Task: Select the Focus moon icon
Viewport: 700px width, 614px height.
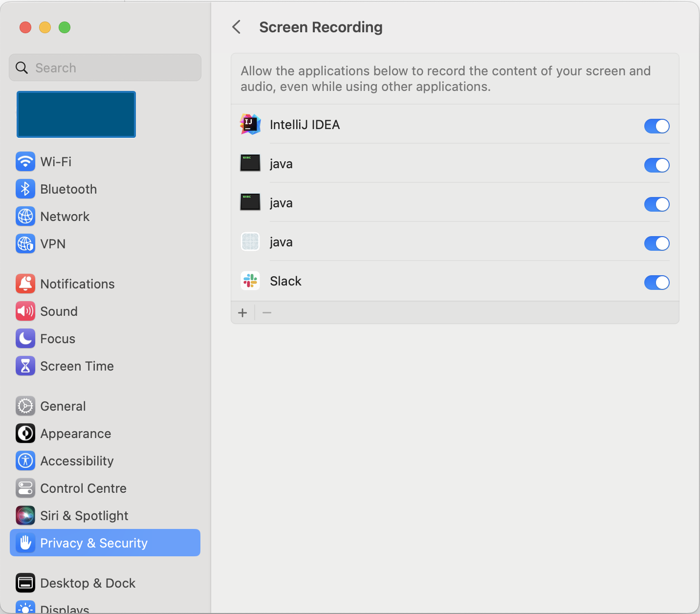Action: [x=25, y=339]
